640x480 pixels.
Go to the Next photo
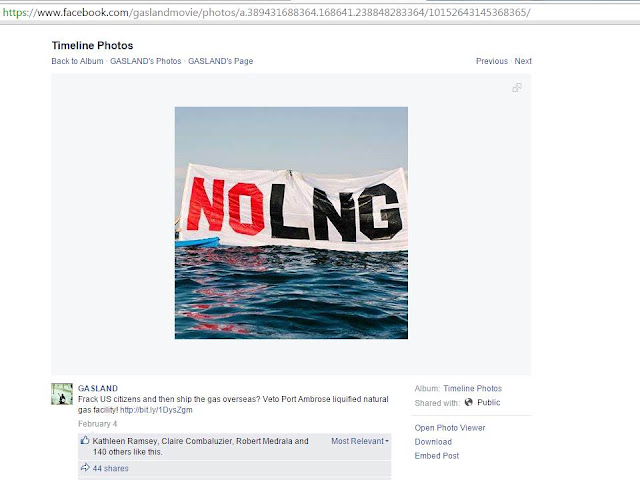(x=523, y=61)
